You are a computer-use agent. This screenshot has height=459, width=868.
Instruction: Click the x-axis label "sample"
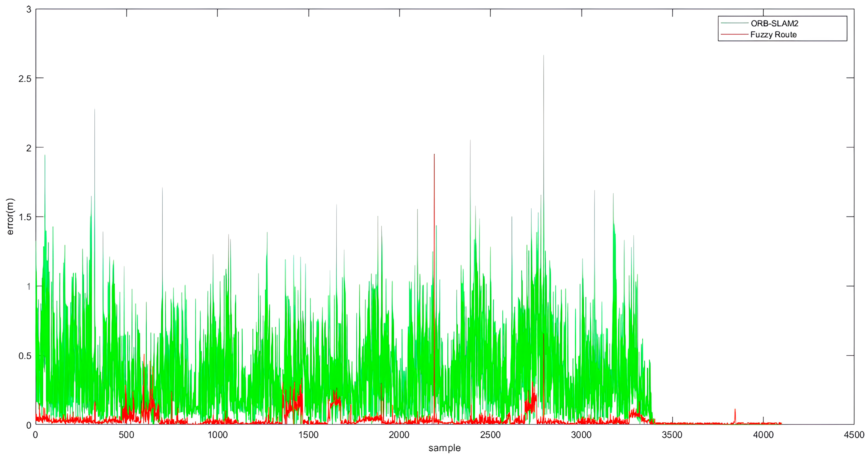(444, 448)
